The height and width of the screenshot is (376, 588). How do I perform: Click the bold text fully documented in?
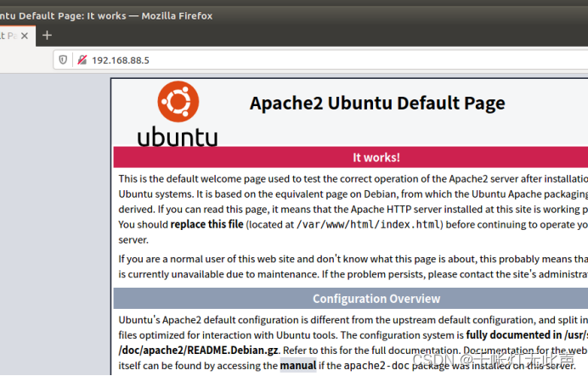[514, 334]
